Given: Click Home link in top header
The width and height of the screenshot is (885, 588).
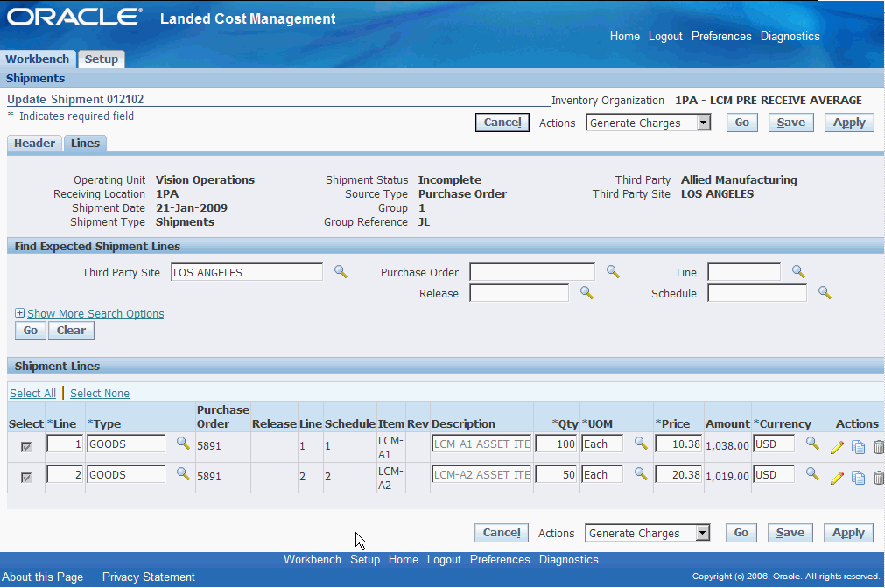Looking at the screenshot, I should 625,36.
